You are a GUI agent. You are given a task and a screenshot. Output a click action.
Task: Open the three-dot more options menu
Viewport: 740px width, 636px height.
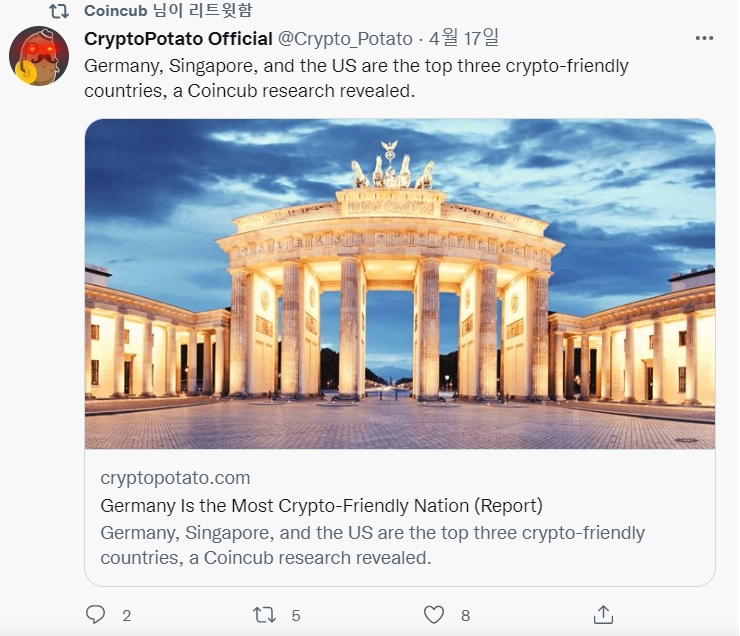(x=705, y=39)
